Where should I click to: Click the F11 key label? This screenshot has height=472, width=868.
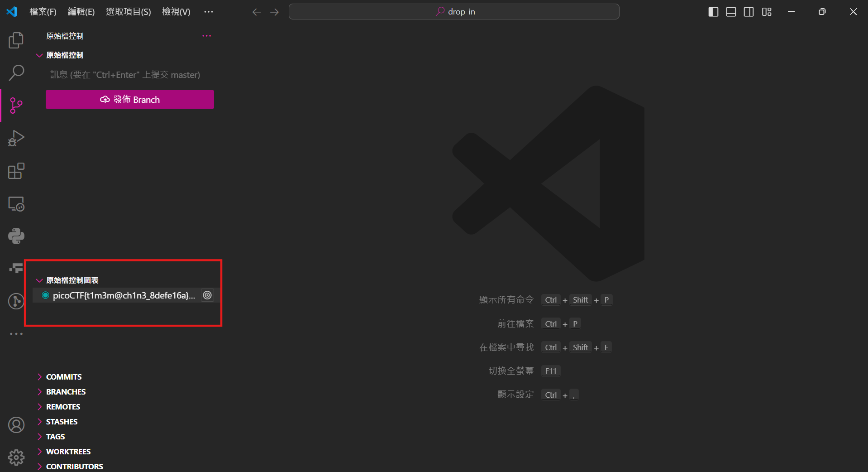point(551,371)
